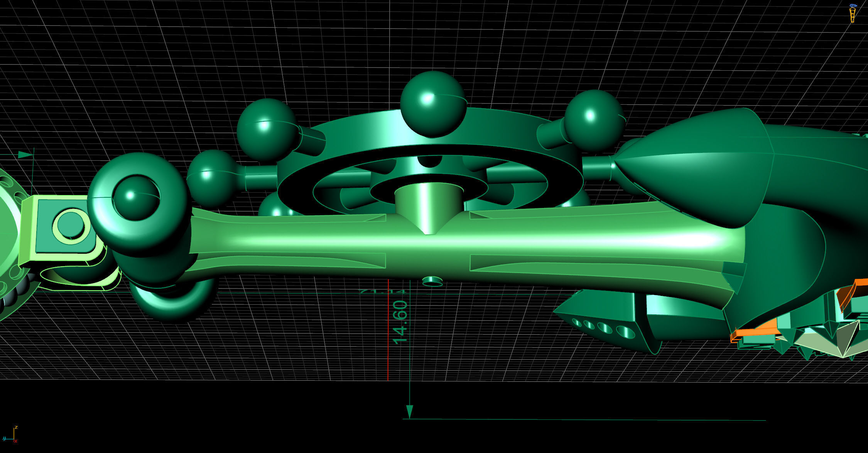Select the upper-right sphere knob on ring
This screenshot has height=453, width=868.
594,120
